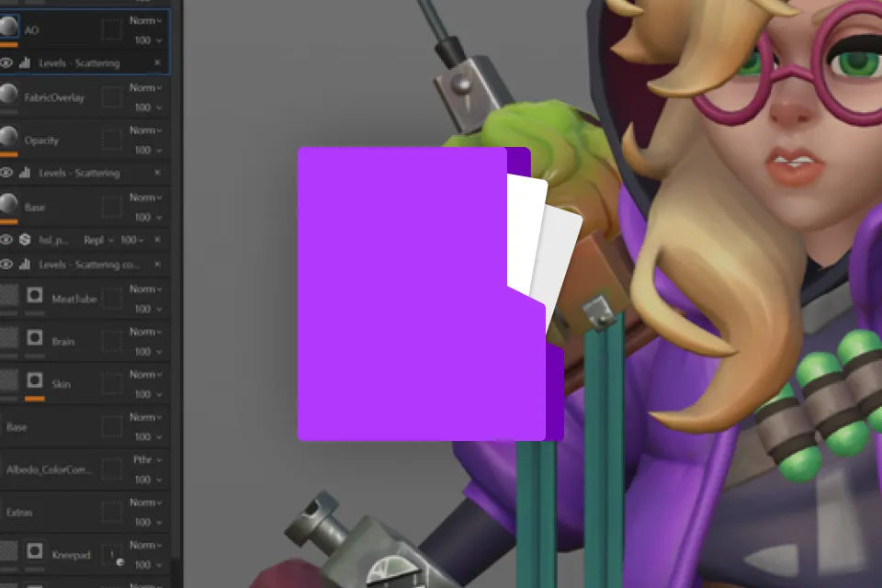Click the Kneepad layer content thumbnail
Image resolution: width=882 pixels, height=588 pixels.
click(x=8, y=551)
